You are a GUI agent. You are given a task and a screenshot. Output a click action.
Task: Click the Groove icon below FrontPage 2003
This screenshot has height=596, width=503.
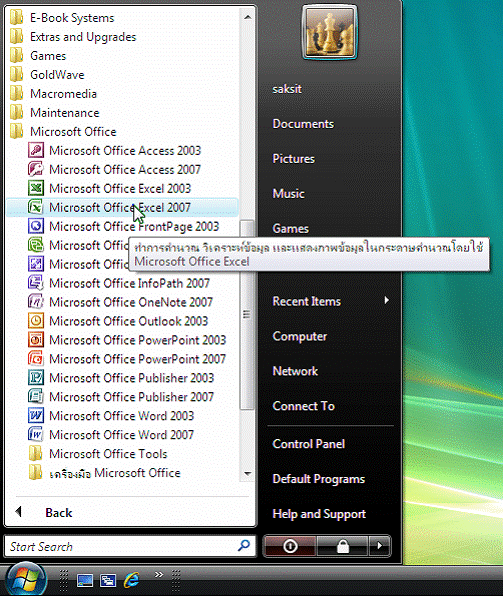coord(36,245)
